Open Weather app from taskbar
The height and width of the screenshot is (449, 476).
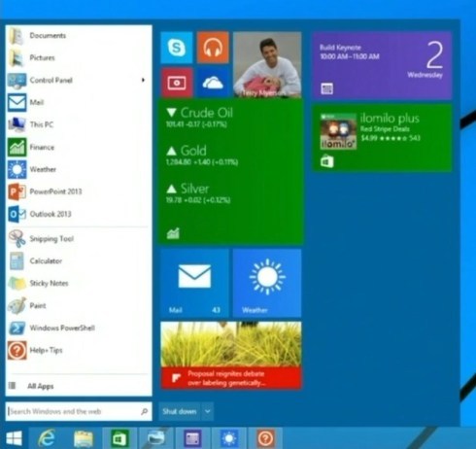click(x=229, y=438)
